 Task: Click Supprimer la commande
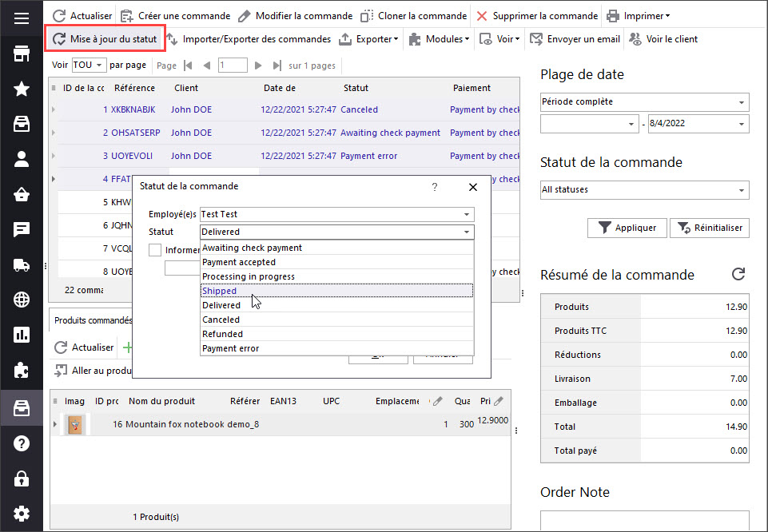pyautogui.click(x=537, y=16)
